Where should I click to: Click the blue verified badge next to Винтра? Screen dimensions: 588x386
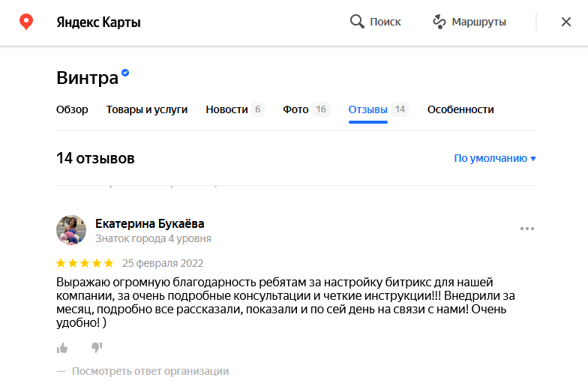point(125,73)
